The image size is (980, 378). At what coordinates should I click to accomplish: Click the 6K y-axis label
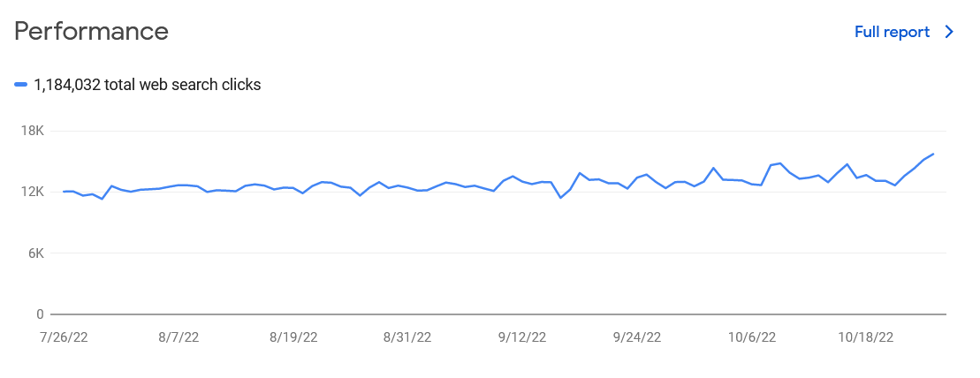click(x=34, y=253)
